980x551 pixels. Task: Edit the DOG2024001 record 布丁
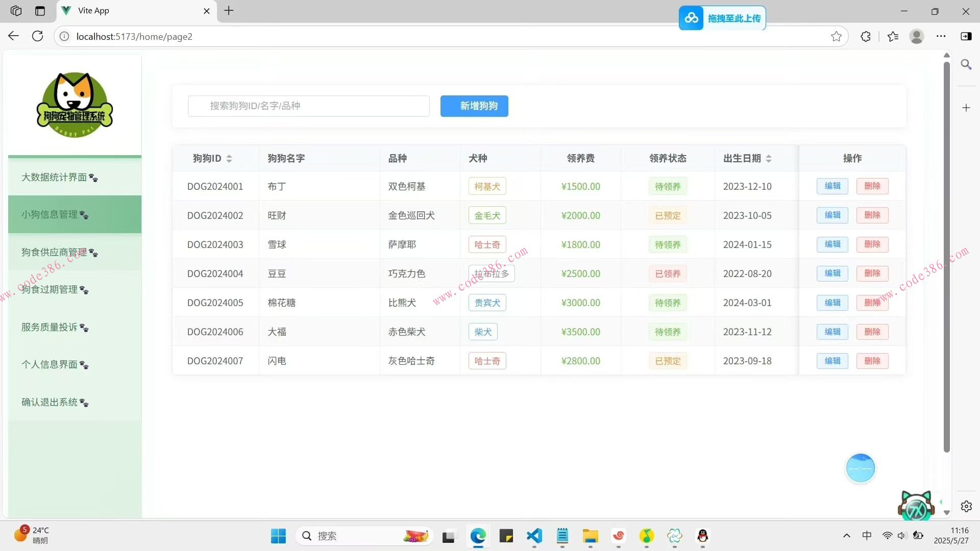(831, 186)
